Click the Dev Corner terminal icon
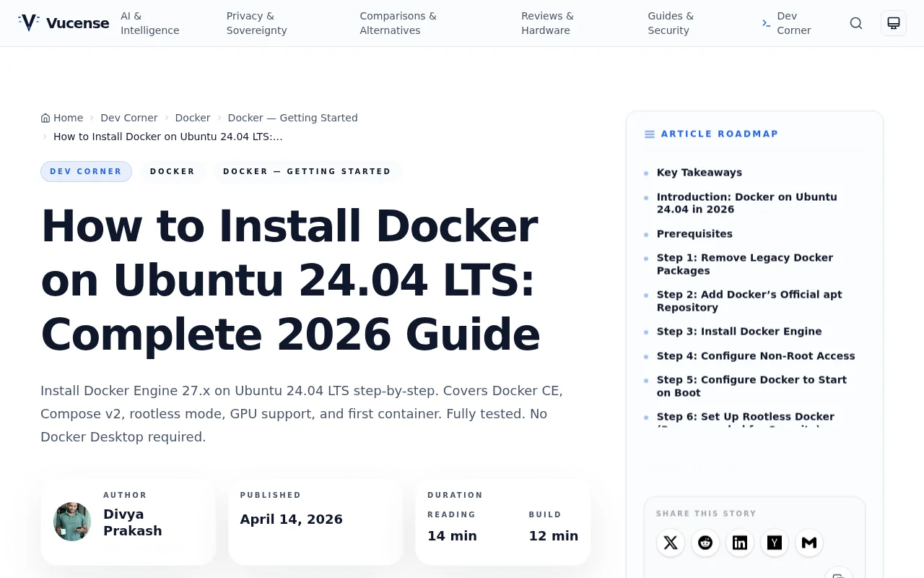The image size is (924, 578). point(766,23)
